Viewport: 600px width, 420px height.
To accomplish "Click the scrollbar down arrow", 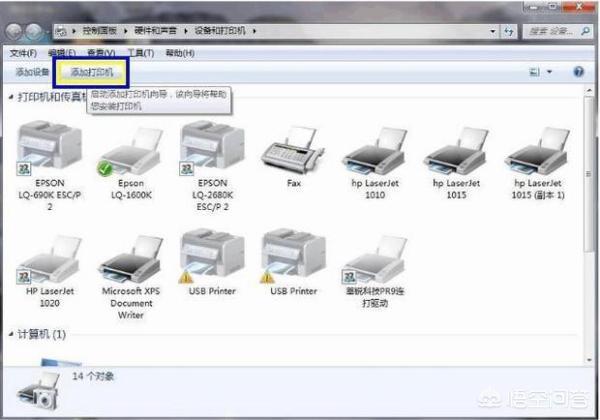I will [589, 360].
